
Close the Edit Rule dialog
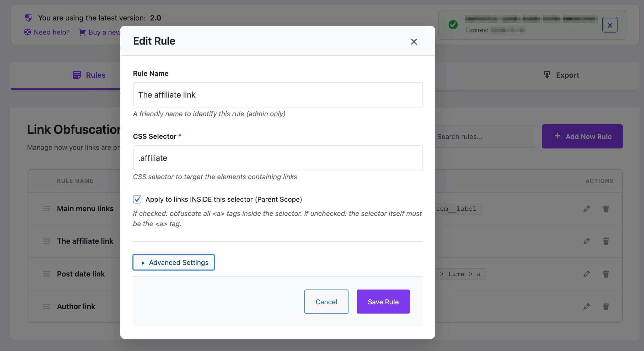pyautogui.click(x=414, y=42)
